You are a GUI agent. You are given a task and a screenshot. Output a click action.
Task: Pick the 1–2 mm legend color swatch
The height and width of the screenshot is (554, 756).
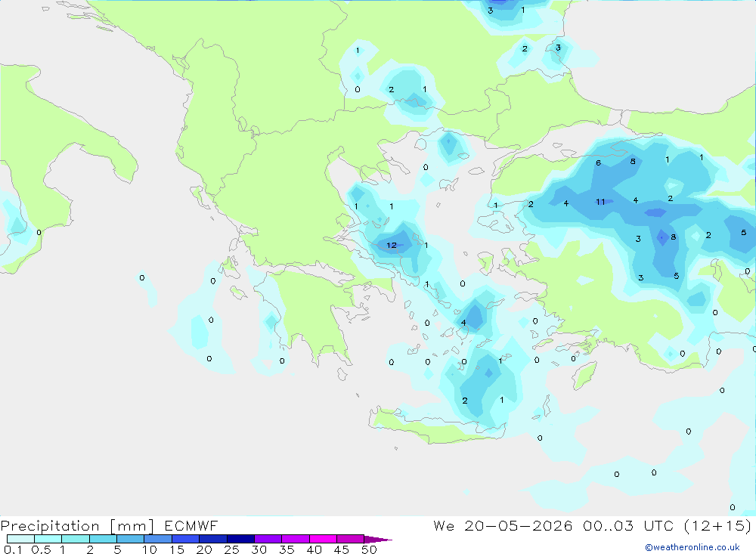point(75,539)
